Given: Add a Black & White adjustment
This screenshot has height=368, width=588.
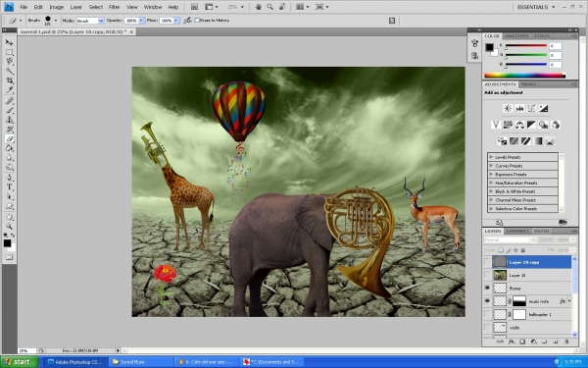Looking at the screenshot, I should pyautogui.click(x=531, y=125).
